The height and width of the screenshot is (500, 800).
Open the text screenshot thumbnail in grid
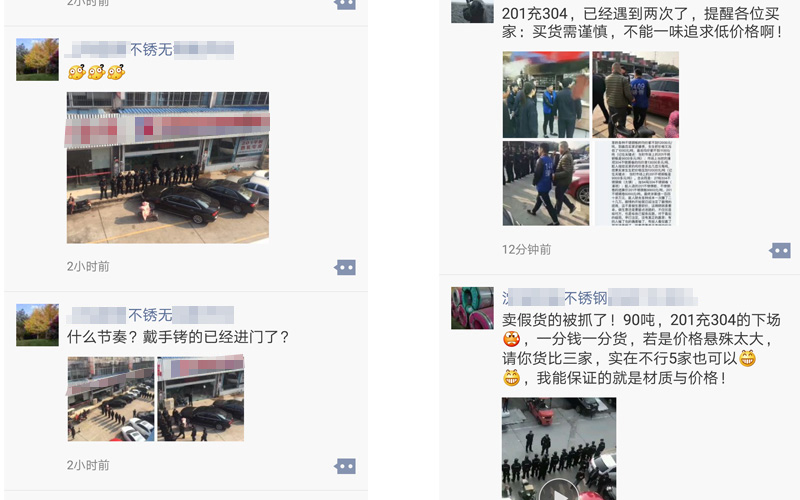636,183
